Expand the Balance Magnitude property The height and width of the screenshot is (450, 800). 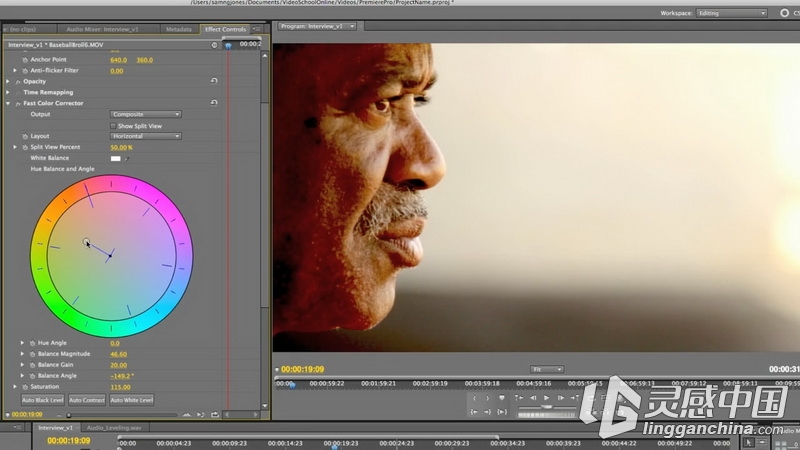coord(22,354)
